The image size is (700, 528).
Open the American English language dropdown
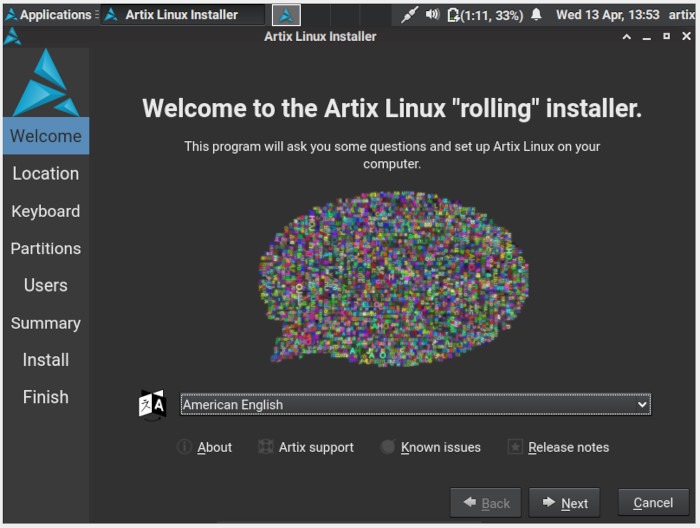click(416, 404)
